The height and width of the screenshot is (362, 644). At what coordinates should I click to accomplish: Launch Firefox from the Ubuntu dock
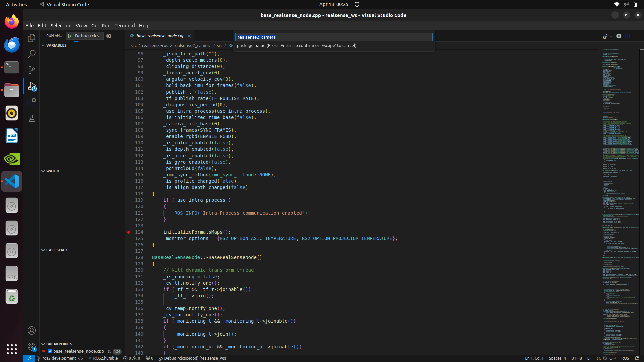(12, 22)
